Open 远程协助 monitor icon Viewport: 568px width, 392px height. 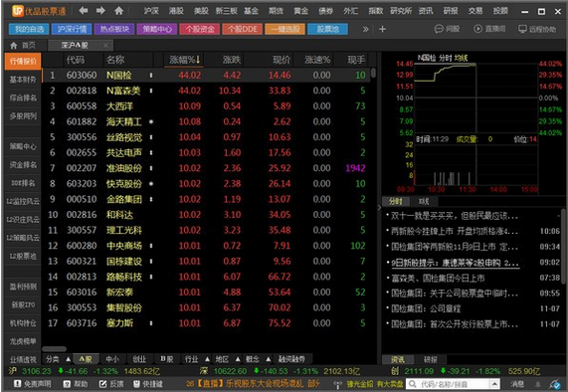(522, 29)
